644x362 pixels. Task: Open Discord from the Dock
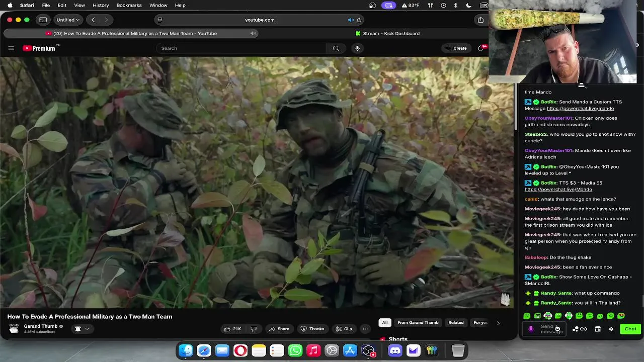click(395, 350)
